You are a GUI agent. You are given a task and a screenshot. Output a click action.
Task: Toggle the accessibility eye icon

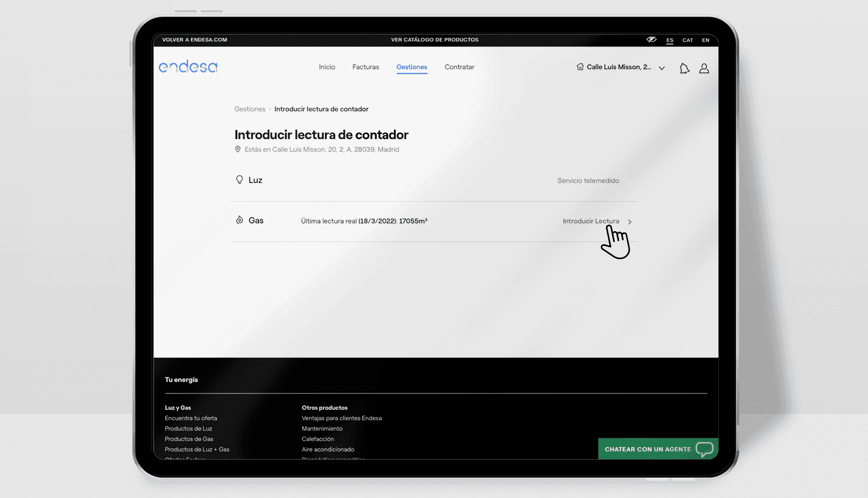[652, 39]
